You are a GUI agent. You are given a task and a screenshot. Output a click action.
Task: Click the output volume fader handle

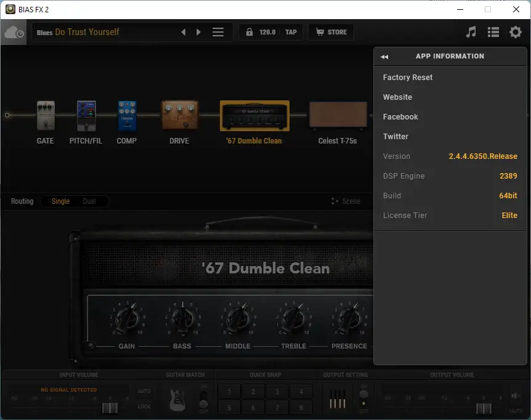[x=484, y=408]
